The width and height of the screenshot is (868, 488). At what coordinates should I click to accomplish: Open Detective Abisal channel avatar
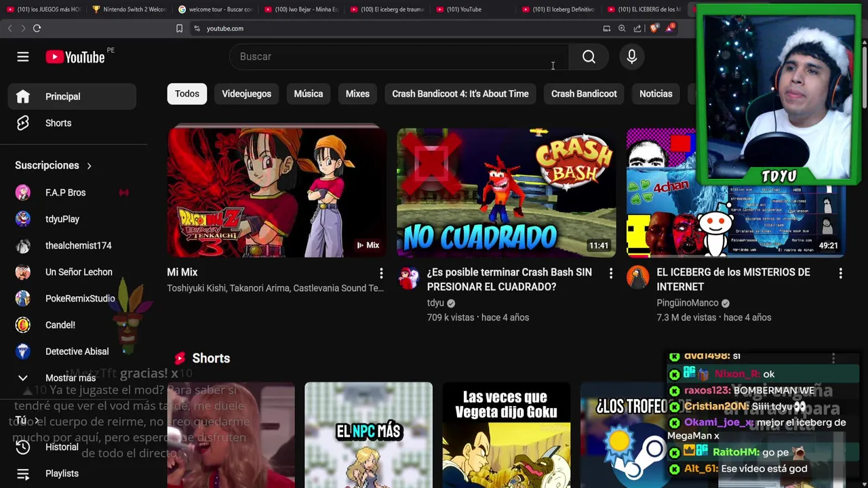pos(22,351)
